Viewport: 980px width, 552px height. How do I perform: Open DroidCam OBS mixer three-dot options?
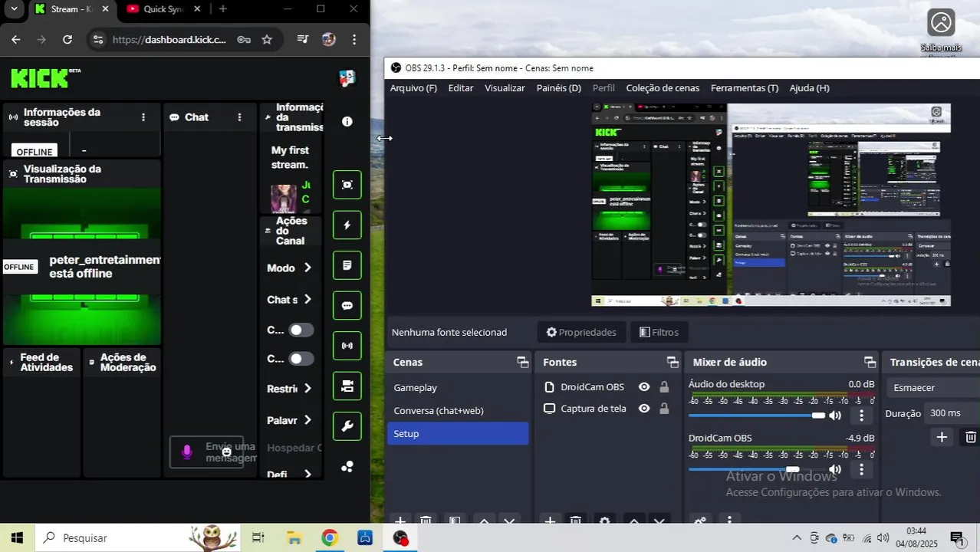tap(861, 469)
